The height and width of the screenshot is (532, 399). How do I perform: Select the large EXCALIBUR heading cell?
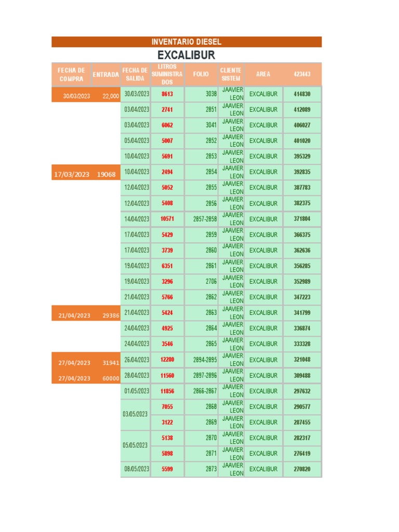point(186,55)
